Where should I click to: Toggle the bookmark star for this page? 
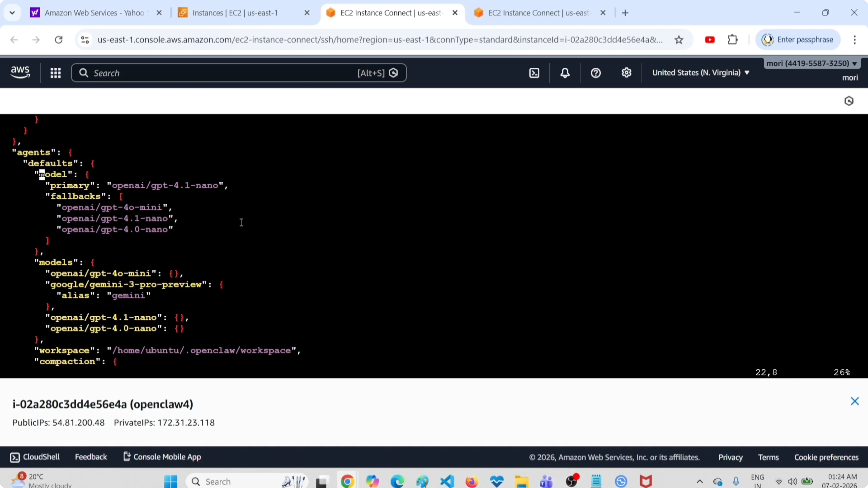coord(679,39)
